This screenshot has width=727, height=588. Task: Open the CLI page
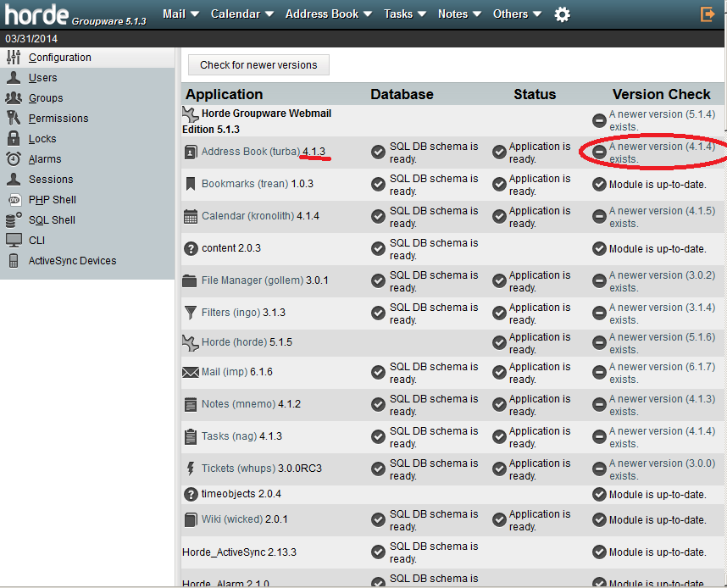point(36,241)
